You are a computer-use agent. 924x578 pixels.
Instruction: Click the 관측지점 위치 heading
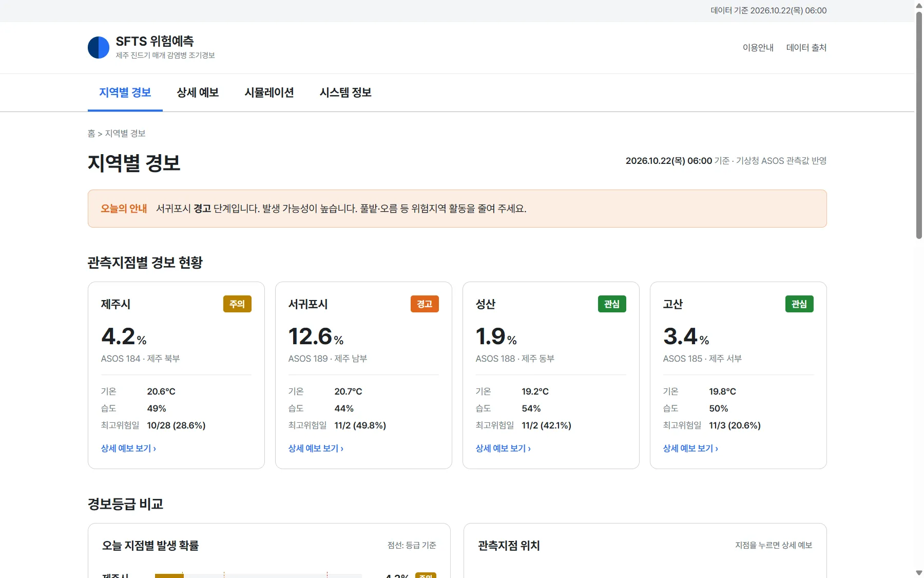point(509,546)
